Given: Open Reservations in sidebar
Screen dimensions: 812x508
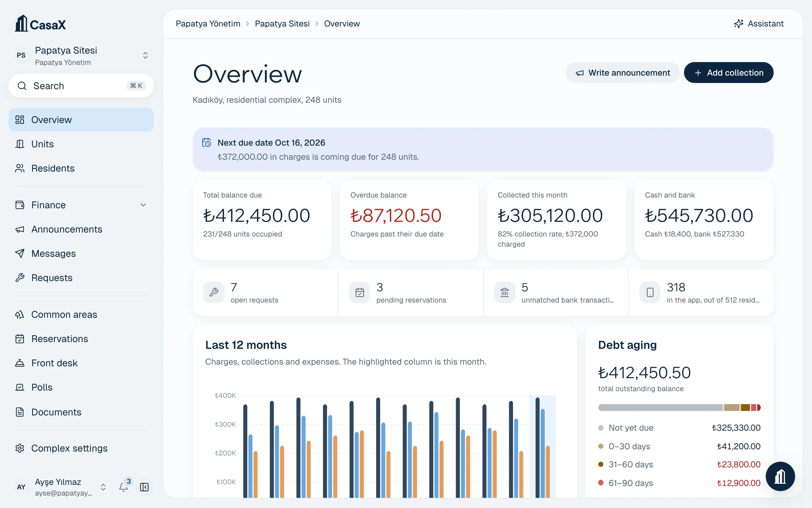Looking at the screenshot, I should pos(81,339).
